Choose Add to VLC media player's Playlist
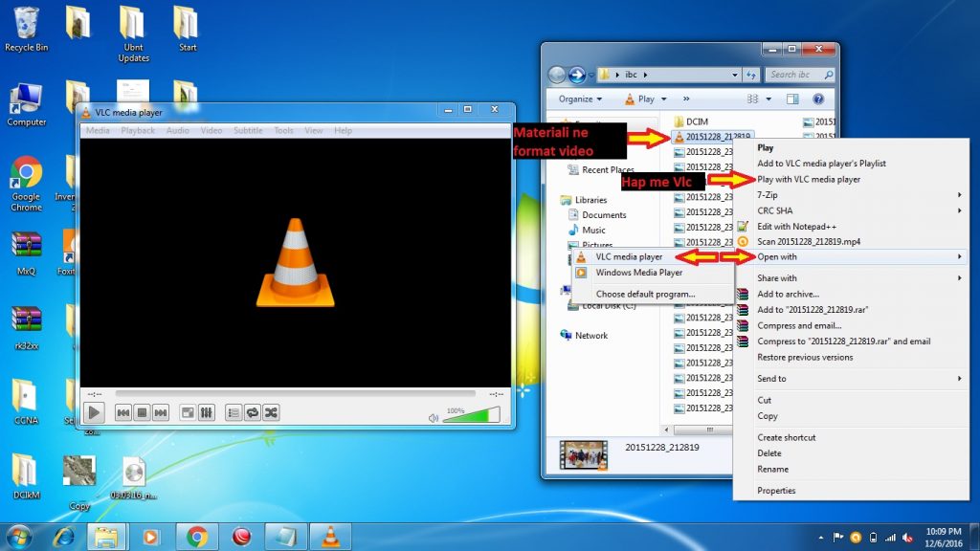The width and height of the screenshot is (980, 551). coord(851,164)
